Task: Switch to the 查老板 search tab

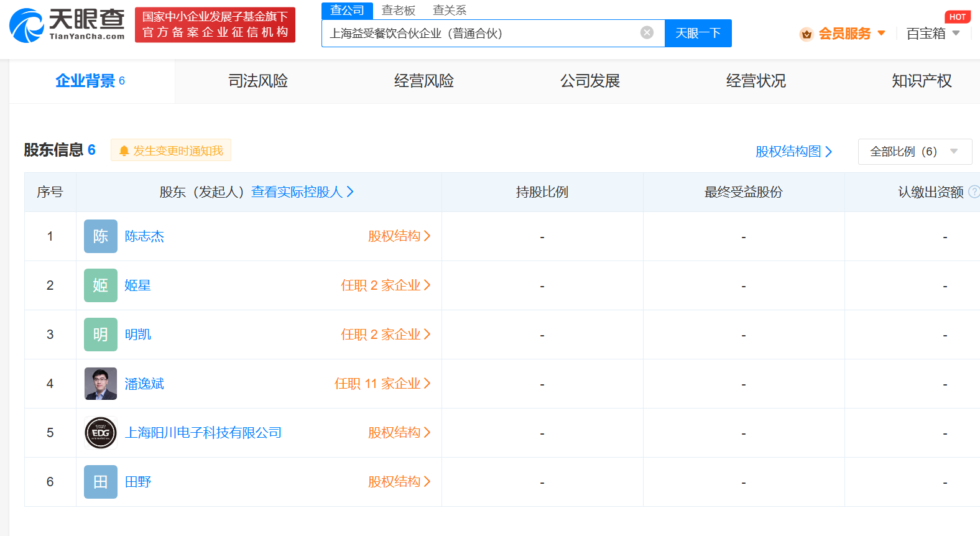Action: pos(399,11)
